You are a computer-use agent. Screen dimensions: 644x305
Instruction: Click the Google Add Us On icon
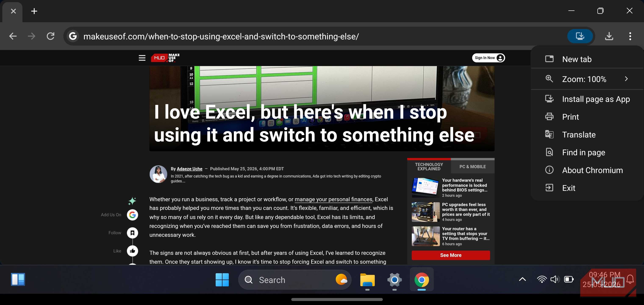coord(132,215)
